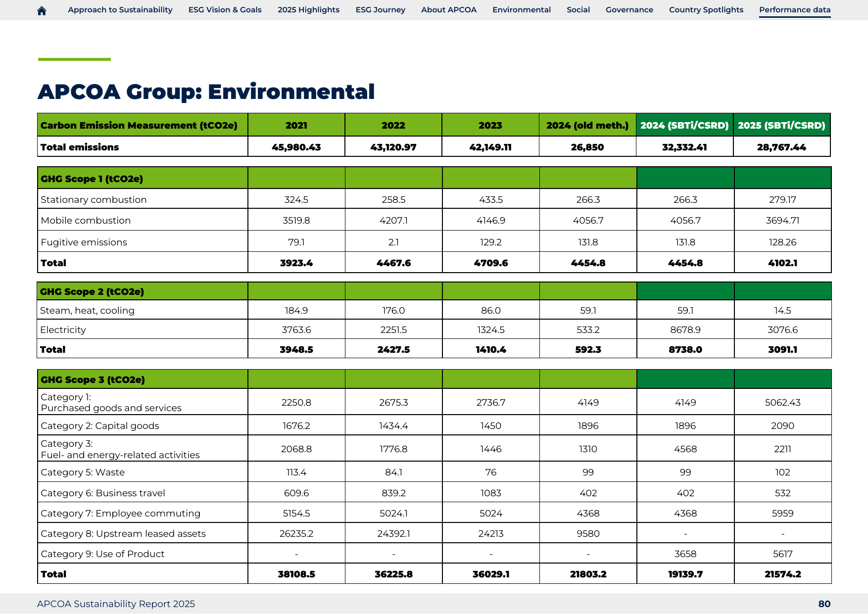This screenshot has height=614, width=868.
Task: Click the home icon in navigation
Action: [x=42, y=10]
